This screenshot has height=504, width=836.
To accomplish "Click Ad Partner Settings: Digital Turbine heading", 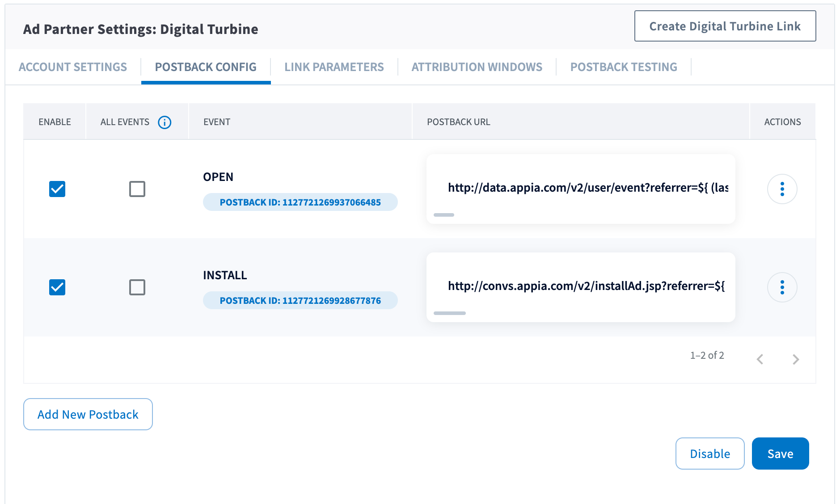I will pos(141,29).
